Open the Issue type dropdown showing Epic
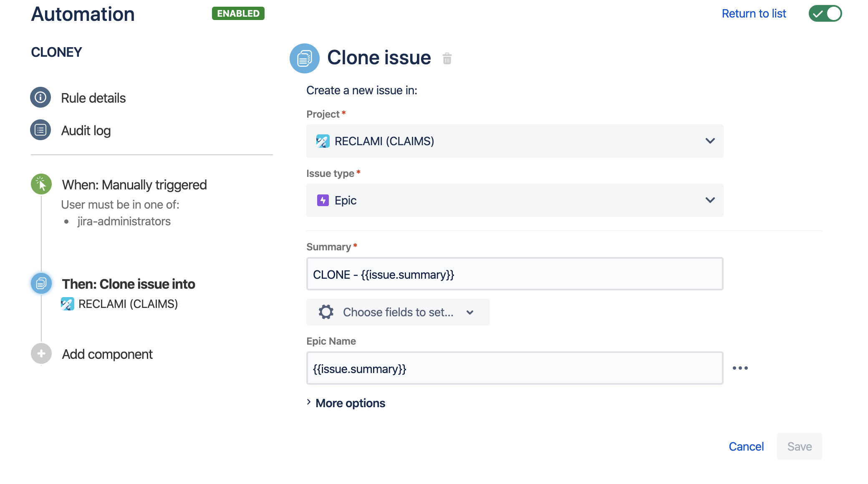 (515, 200)
